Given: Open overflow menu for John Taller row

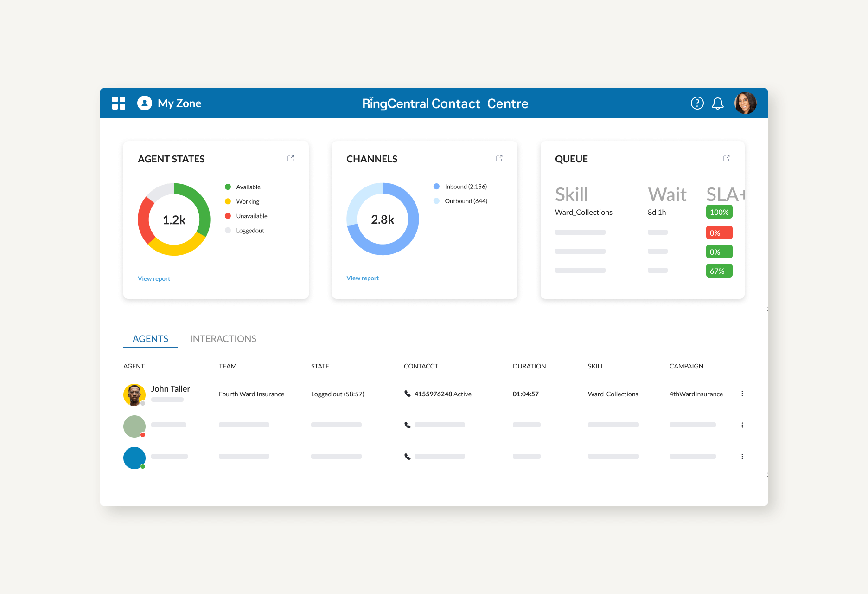Looking at the screenshot, I should pyautogui.click(x=742, y=394).
